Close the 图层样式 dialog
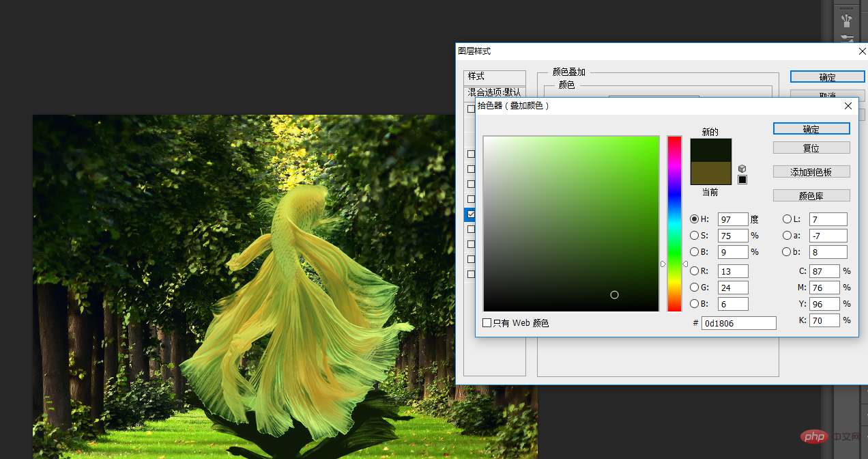 (x=862, y=51)
